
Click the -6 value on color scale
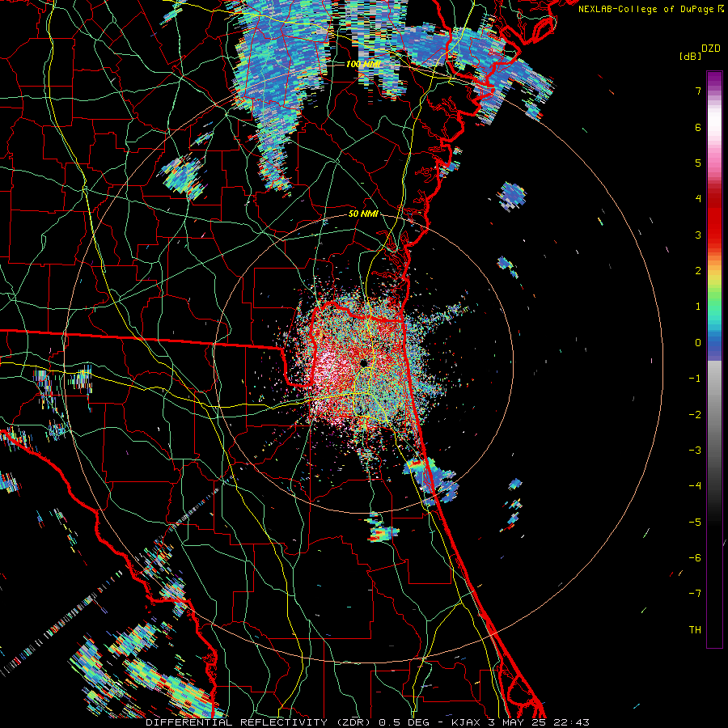click(x=695, y=557)
